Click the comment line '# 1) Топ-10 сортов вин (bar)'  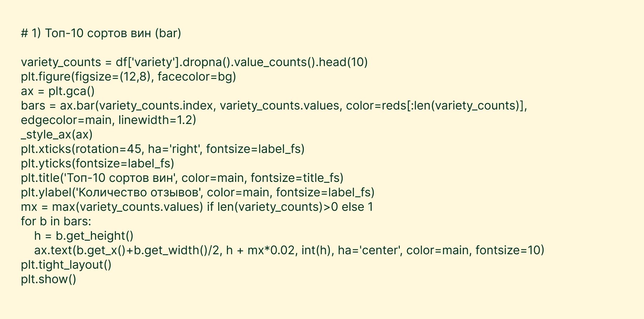point(101,33)
